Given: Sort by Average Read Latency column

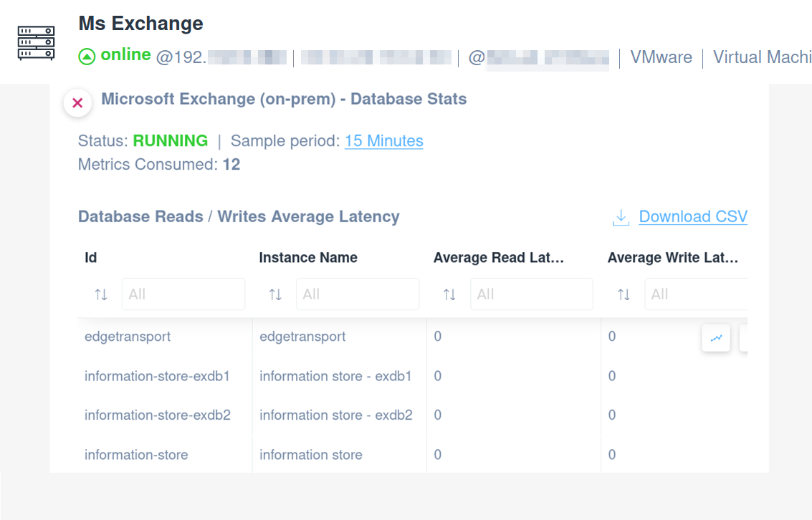Looking at the screenshot, I should click(x=449, y=294).
